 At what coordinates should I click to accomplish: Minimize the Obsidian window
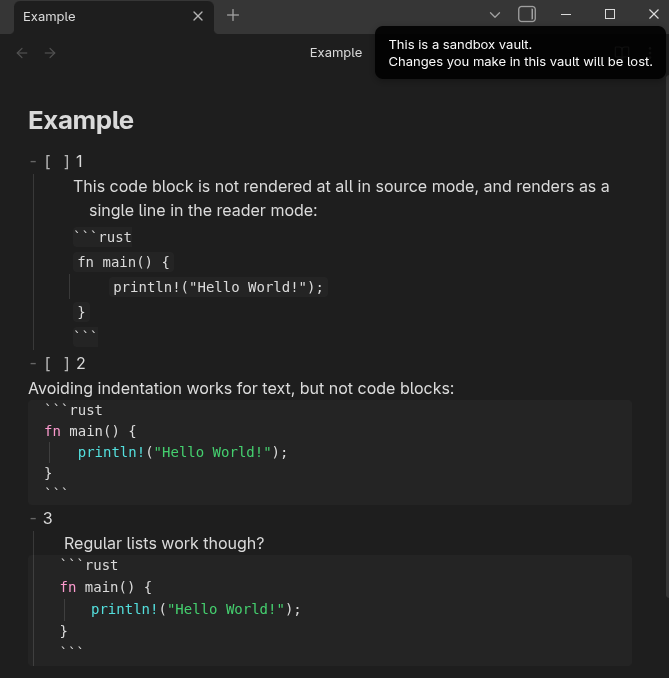(567, 14)
